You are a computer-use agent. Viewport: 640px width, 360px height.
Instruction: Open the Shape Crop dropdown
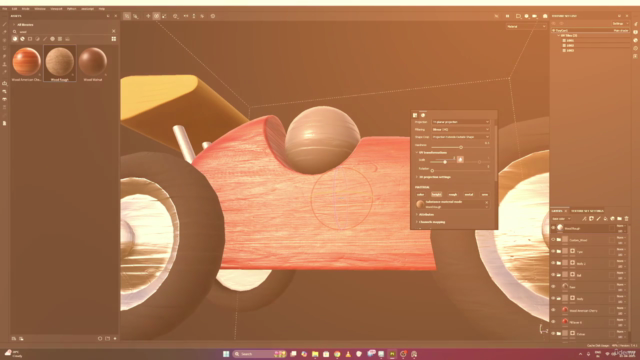461,137
